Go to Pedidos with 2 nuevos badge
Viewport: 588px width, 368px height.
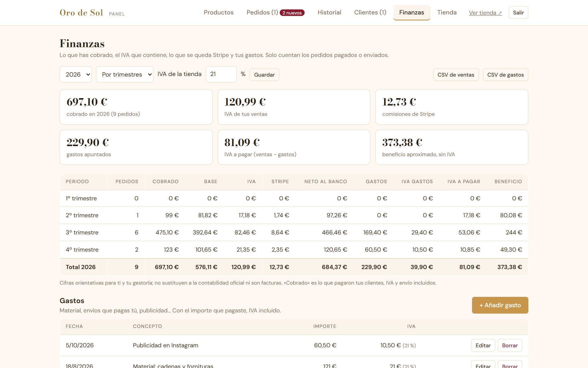point(275,13)
